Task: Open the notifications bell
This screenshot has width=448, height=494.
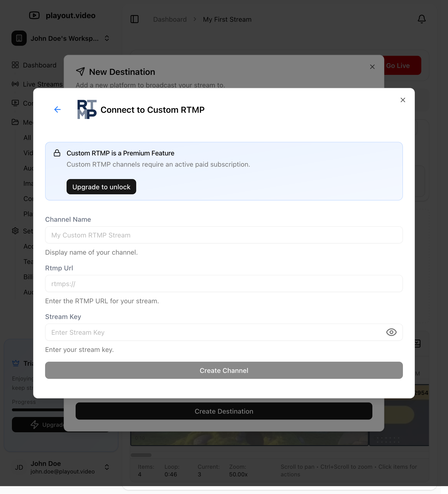Action: point(422,19)
